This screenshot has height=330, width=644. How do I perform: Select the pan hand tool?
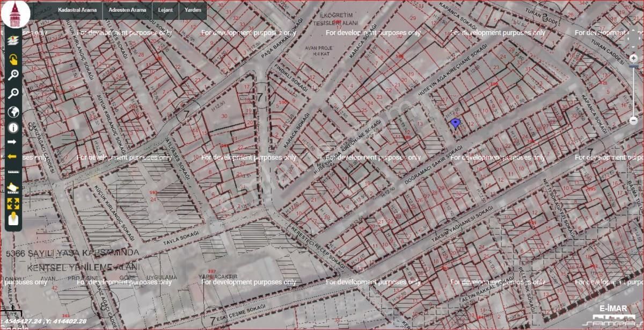14,61
